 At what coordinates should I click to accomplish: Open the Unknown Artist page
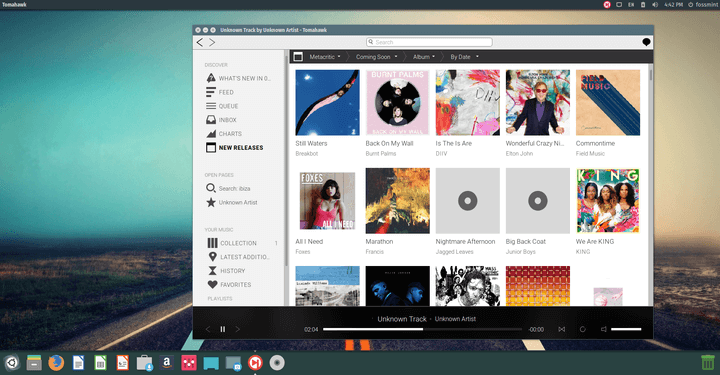(232, 202)
